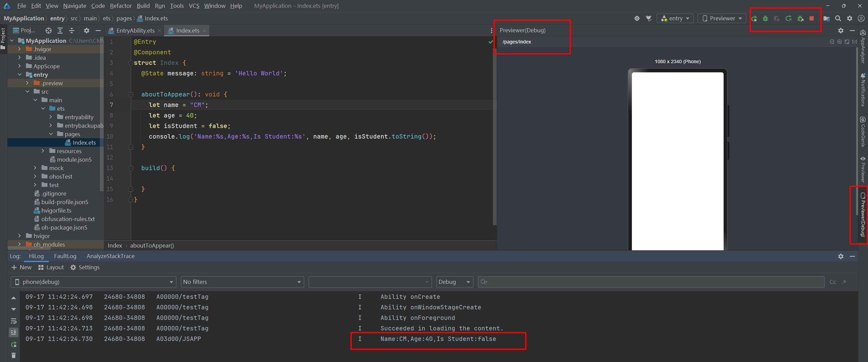This screenshot has height=362, width=868.
Task: Toggle case-sensitive Cc in log search
Action: click(x=833, y=282)
